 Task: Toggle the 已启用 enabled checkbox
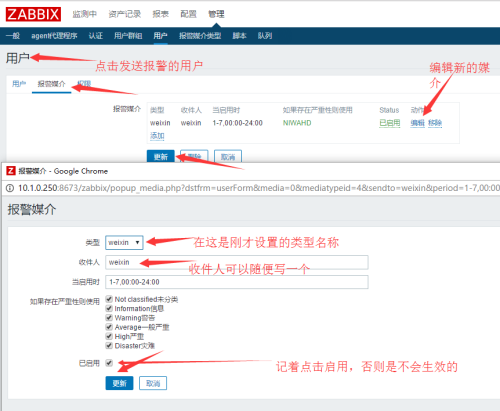[x=109, y=363]
